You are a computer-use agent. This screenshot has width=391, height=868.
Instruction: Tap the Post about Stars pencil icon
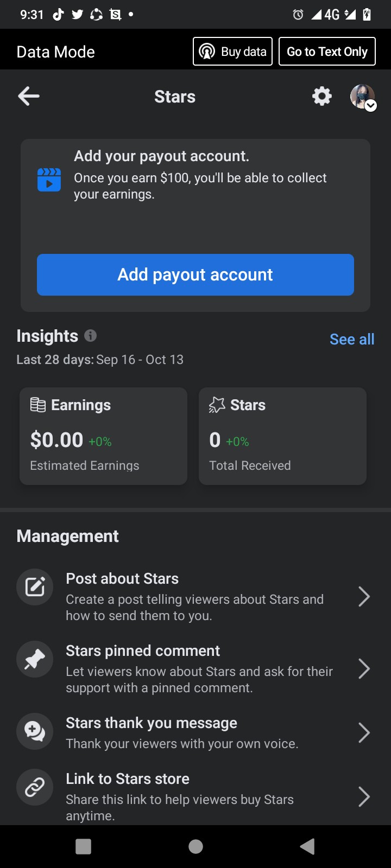click(x=35, y=587)
